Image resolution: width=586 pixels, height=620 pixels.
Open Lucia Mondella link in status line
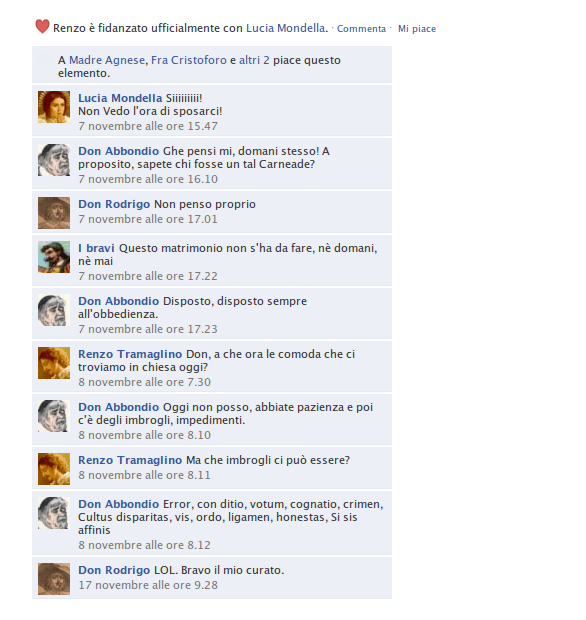click(286, 28)
